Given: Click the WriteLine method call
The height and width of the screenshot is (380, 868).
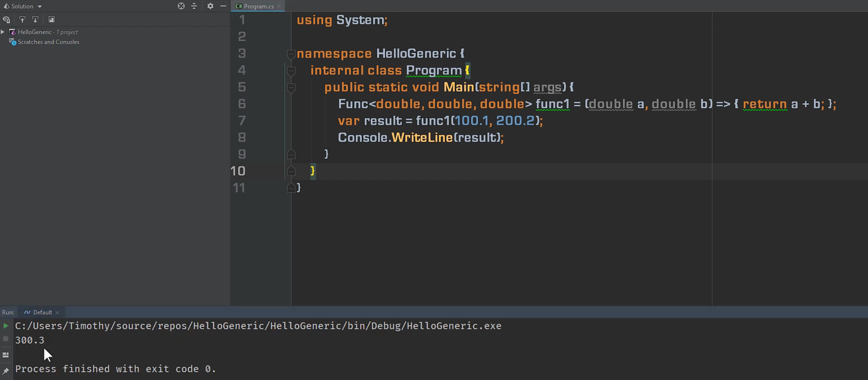Looking at the screenshot, I should pos(422,137).
